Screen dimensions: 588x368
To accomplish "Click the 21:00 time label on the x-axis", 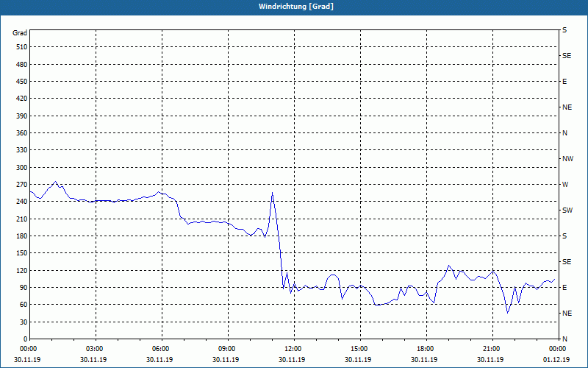I will [x=491, y=348].
